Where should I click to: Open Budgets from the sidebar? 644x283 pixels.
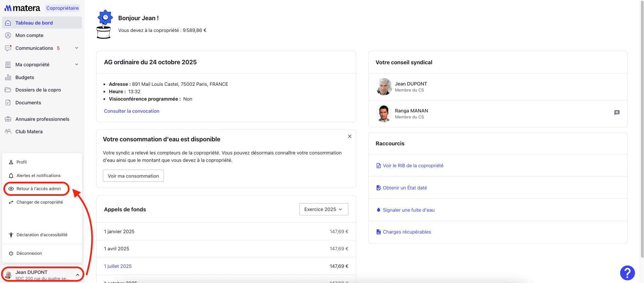[25, 77]
